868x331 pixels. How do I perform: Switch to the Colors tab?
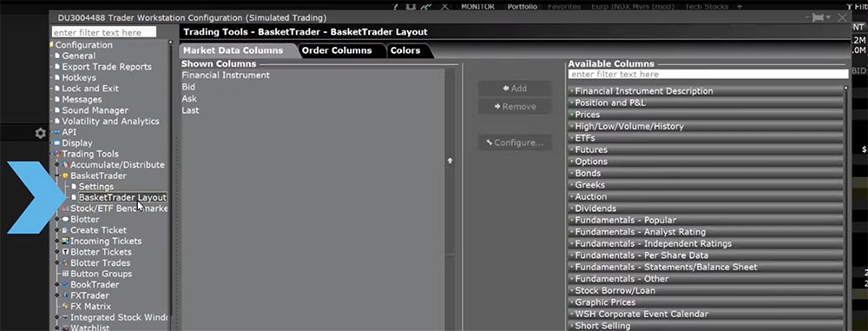point(405,50)
